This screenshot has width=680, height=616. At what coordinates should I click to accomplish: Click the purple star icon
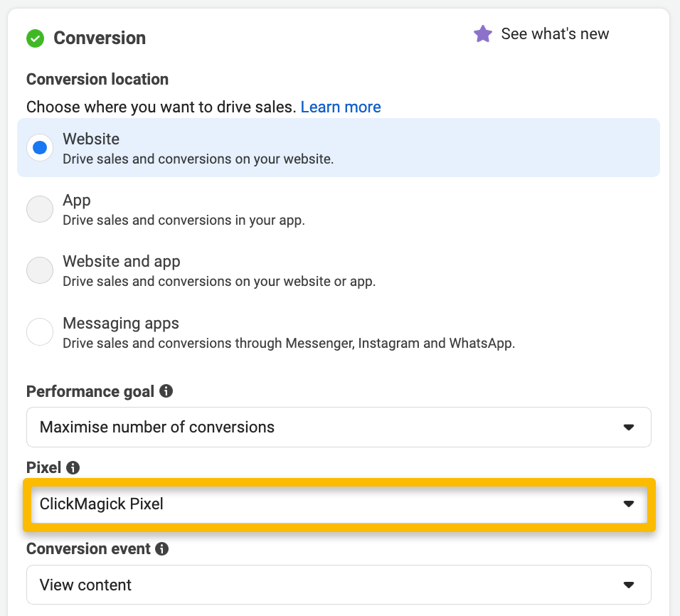click(x=483, y=34)
